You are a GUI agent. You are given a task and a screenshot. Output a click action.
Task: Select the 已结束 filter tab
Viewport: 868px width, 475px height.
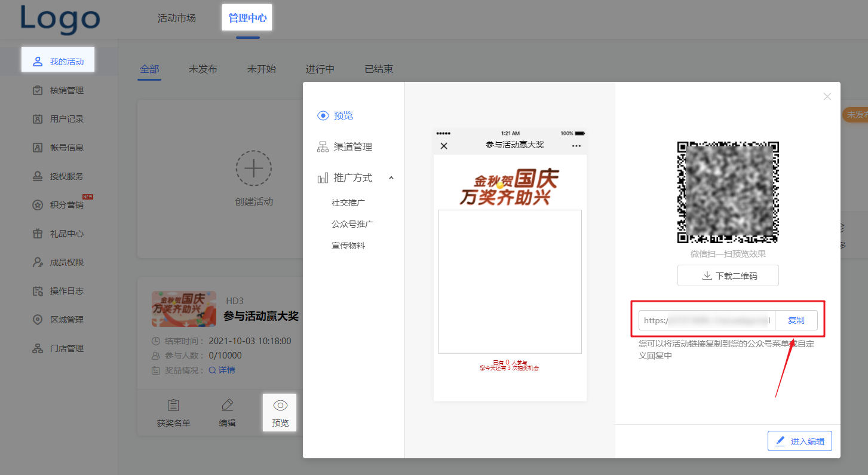(379, 69)
